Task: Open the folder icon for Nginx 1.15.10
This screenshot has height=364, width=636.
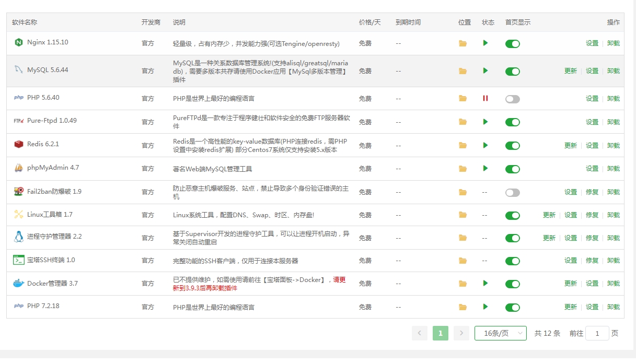Action: click(x=462, y=43)
